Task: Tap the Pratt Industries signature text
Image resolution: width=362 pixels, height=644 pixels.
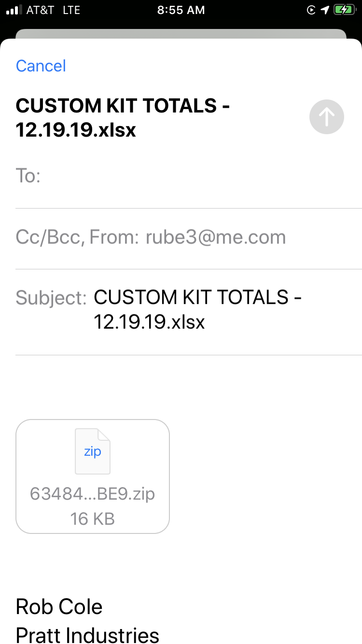Action: (87, 635)
